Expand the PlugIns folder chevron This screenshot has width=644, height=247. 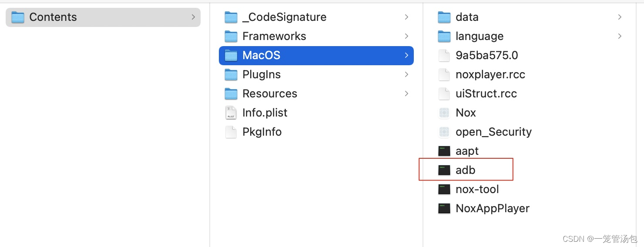coord(406,74)
